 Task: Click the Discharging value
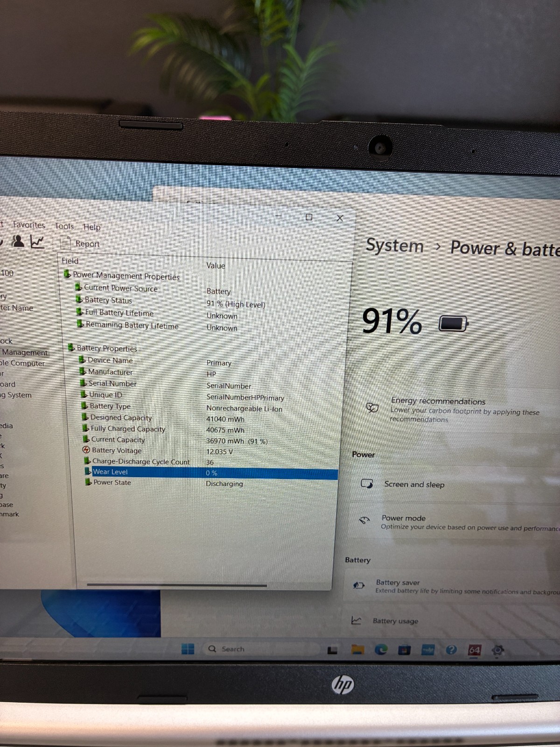point(224,484)
